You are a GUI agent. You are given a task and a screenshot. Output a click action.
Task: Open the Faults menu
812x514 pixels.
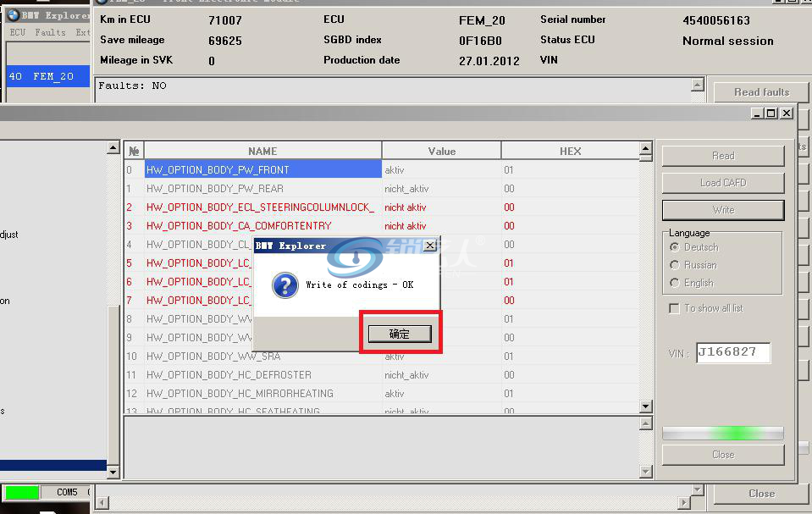(x=50, y=32)
